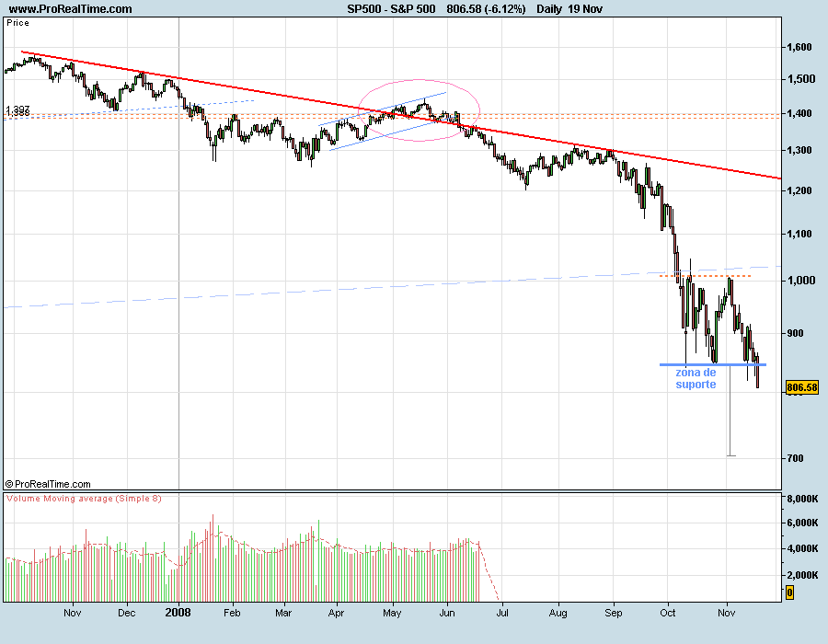Click the 6,000K volume axis label
The width and height of the screenshot is (828, 644).
[x=802, y=523]
